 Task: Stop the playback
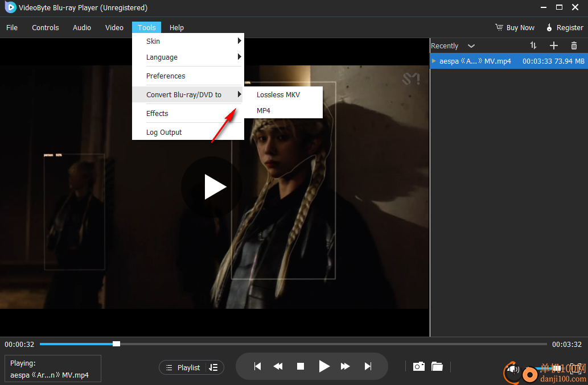pos(301,366)
